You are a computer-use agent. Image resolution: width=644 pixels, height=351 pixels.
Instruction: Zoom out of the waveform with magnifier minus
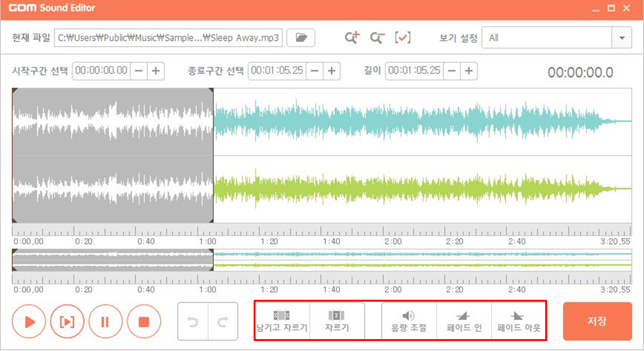tap(377, 37)
